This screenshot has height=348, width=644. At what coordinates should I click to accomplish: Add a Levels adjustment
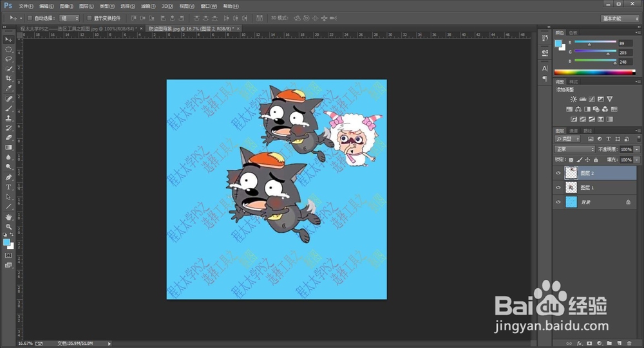582,99
